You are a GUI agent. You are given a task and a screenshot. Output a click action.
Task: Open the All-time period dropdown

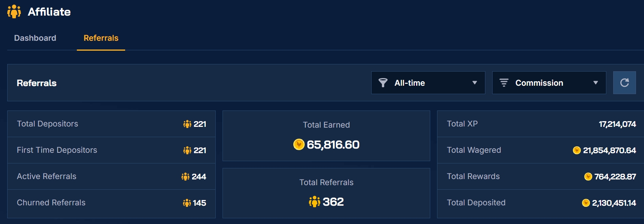(x=428, y=83)
